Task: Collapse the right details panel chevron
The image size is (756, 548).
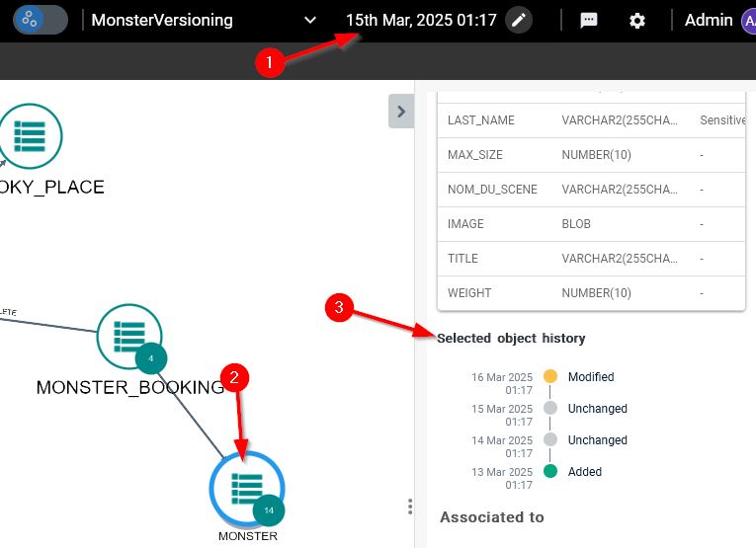Action: coord(400,112)
